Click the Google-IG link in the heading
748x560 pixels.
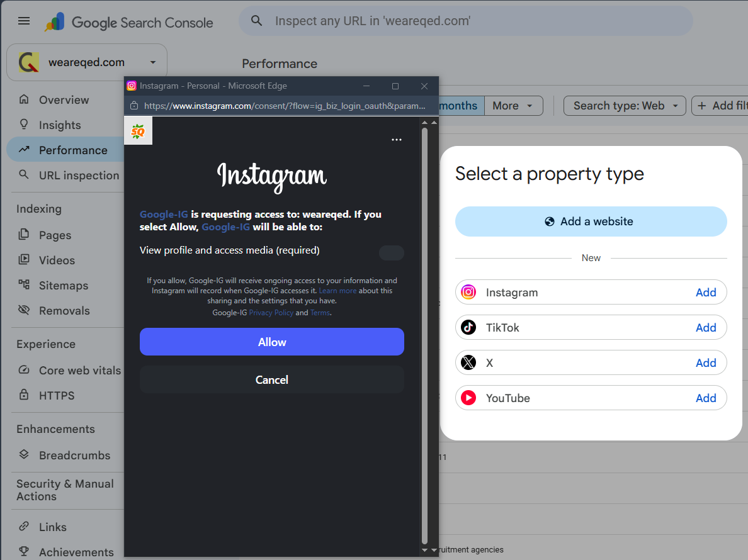[164, 215]
